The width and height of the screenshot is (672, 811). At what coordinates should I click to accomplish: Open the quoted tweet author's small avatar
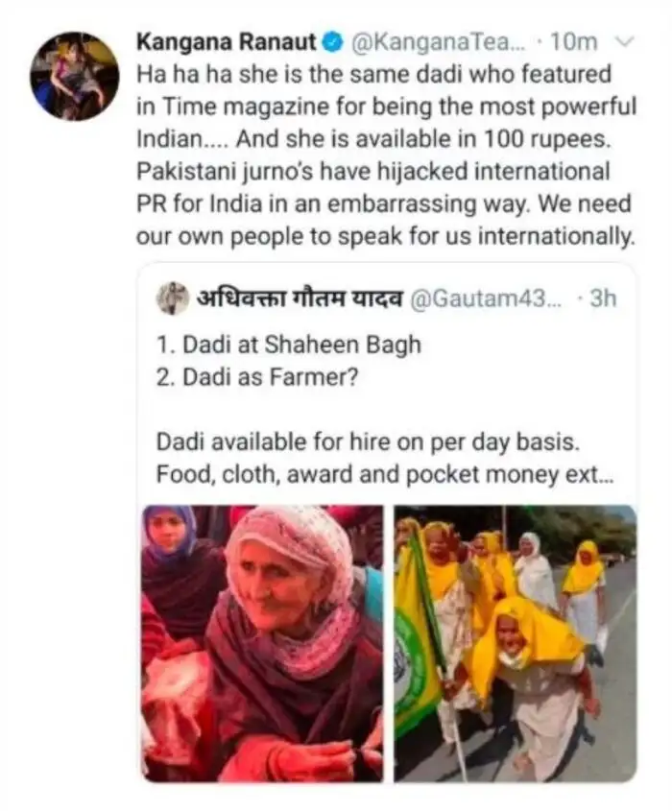(173, 298)
